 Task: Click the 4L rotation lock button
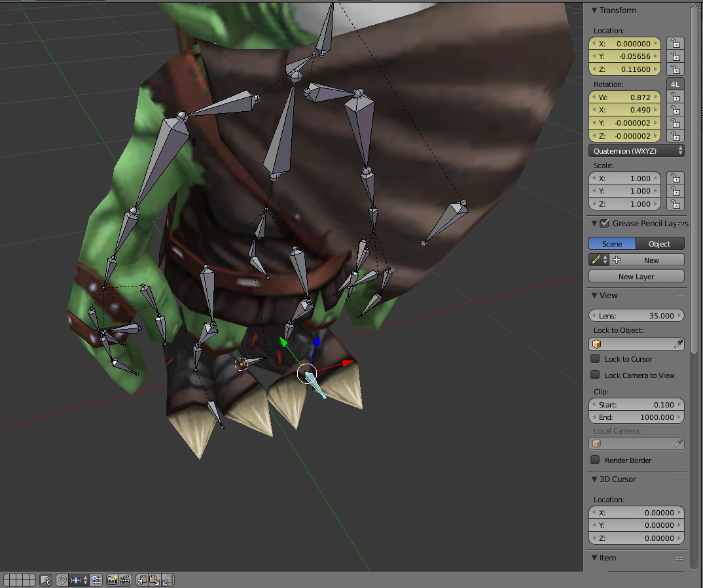(675, 84)
